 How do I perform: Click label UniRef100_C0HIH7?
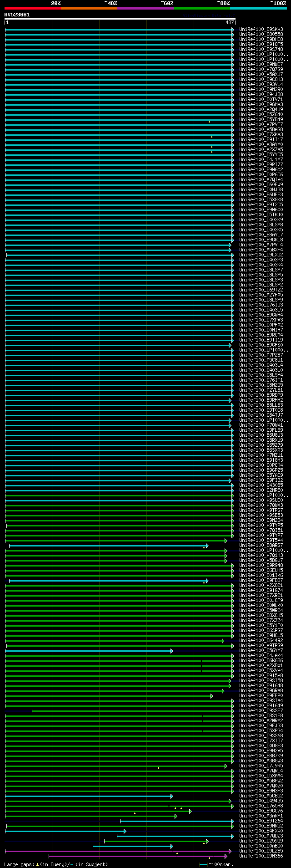[x=261, y=330]
